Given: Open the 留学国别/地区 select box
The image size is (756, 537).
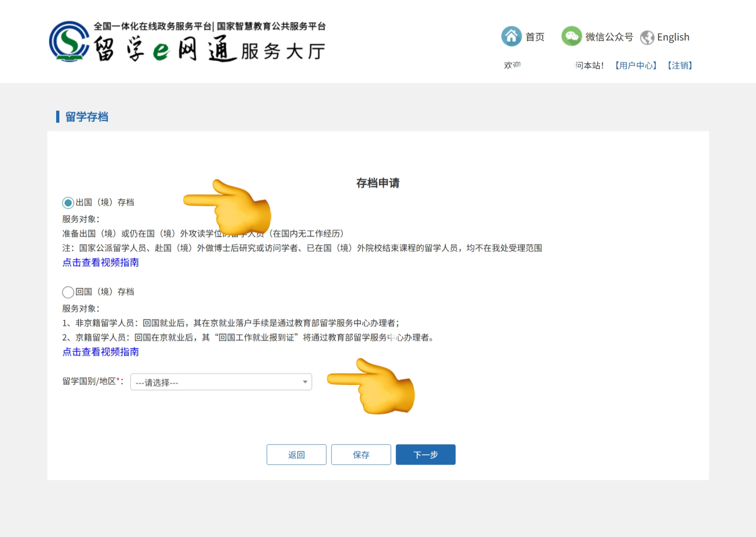Looking at the screenshot, I should (x=215, y=382).
